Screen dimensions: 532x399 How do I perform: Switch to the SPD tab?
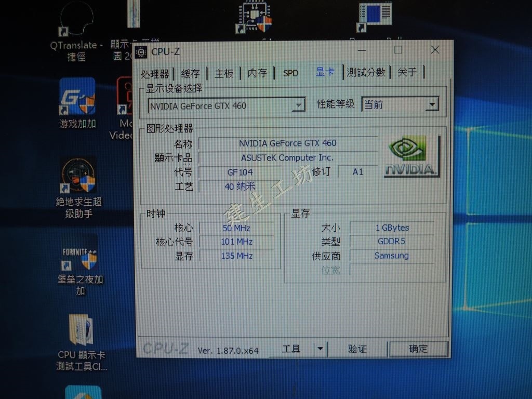pos(290,73)
